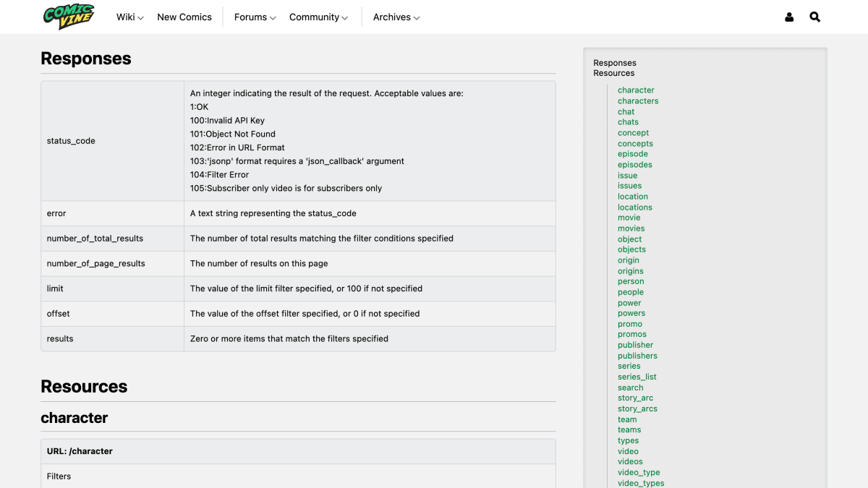This screenshot has width=868, height=488.
Task: Open the New Comics page
Action: tap(184, 17)
